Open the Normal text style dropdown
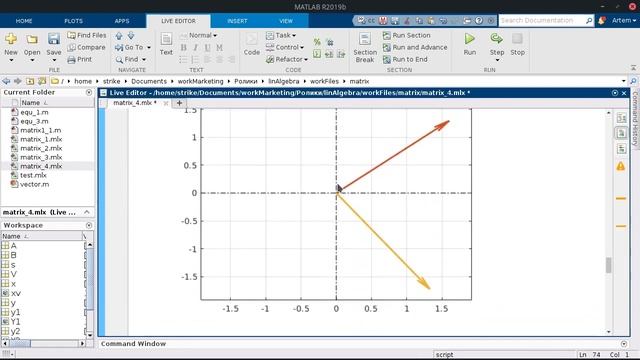The image size is (640, 360). pos(198,36)
